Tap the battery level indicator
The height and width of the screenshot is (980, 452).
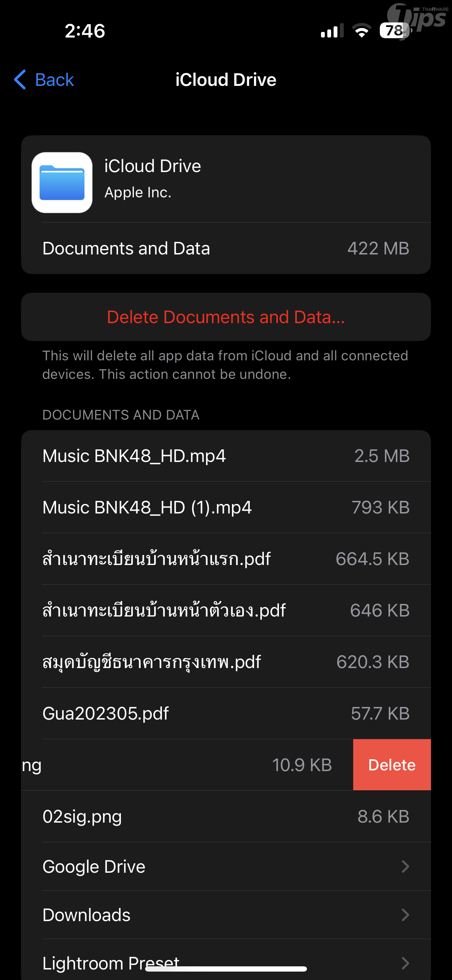click(394, 30)
